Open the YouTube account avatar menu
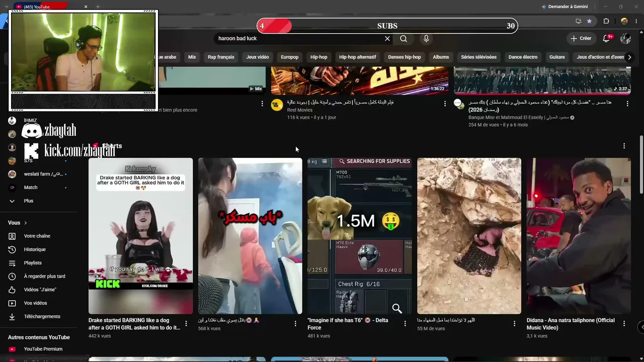The image size is (644, 362). click(625, 38)
